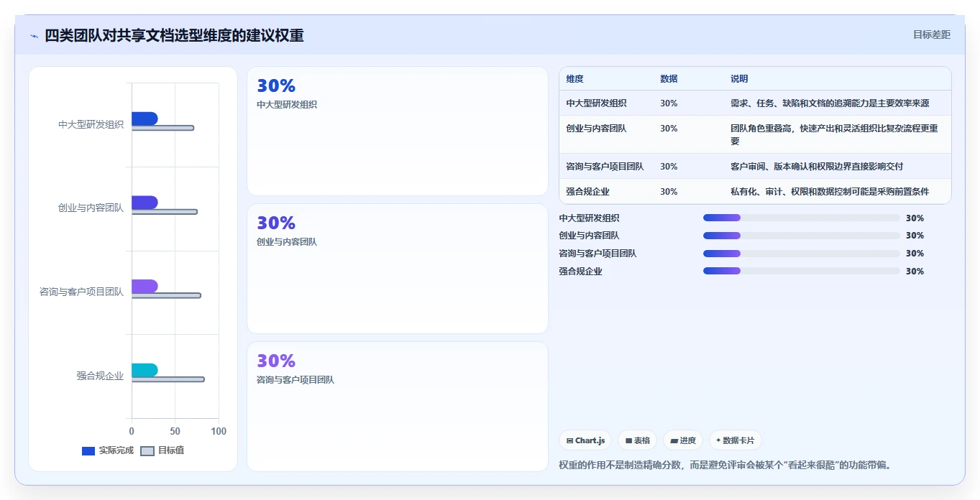Open the 中大型研发组织 30% data card
The width and height of the screenshot is (980, 500).
click(398, 131)
